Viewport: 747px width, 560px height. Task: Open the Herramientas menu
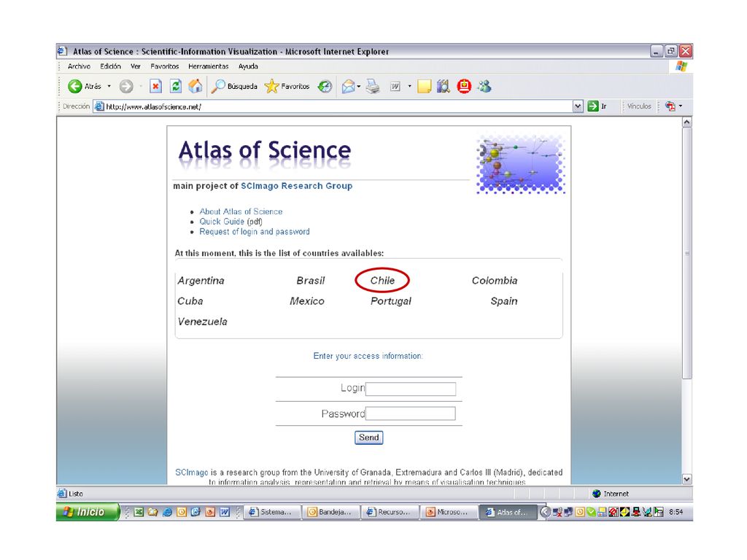pos(208,66)
